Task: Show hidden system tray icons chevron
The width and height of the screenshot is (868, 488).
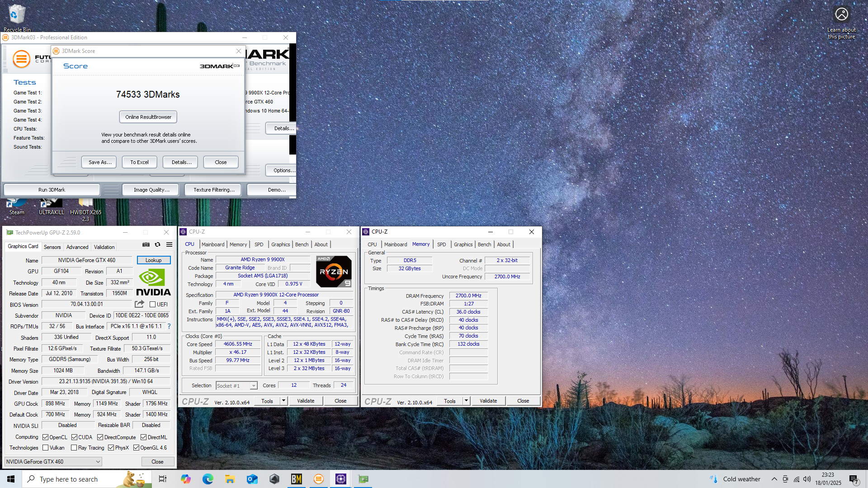Action: 774,479
